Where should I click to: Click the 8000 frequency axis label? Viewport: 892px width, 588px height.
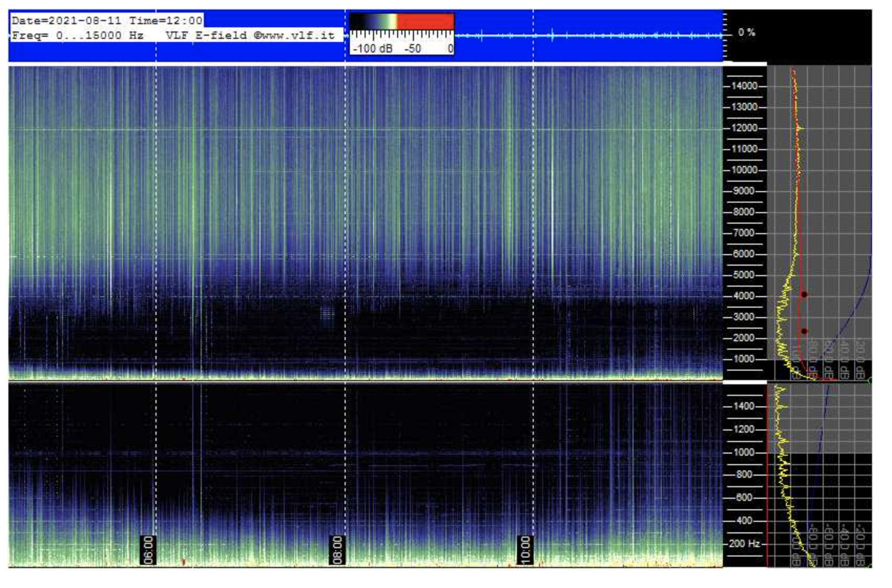744,212
